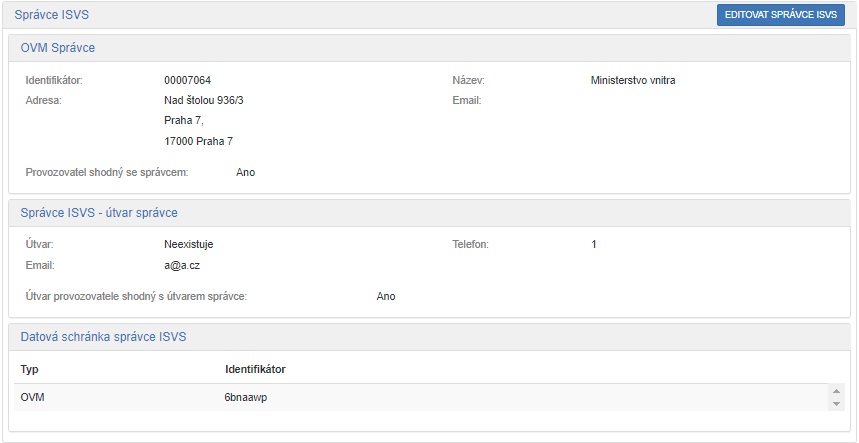The width and height of the screenshot is (859, 443).
Task: Click the Nad štolou 936/3 address line
Action: point(204,100)
